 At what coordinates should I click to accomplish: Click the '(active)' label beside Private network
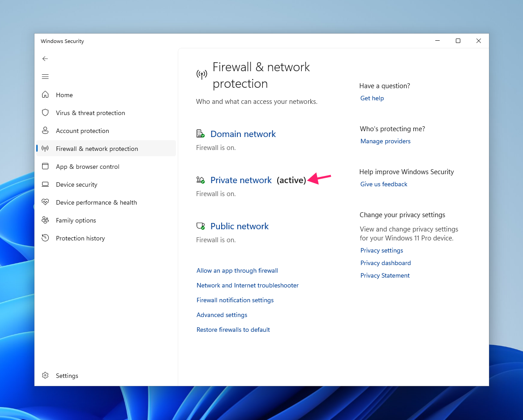tap(291, 180)
